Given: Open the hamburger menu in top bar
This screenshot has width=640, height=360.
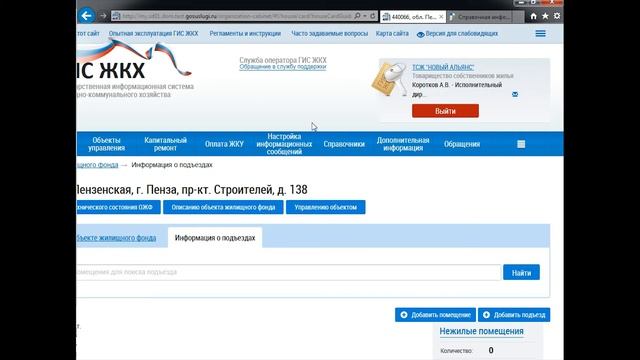Looking at the screenshot, I should 540,33.
